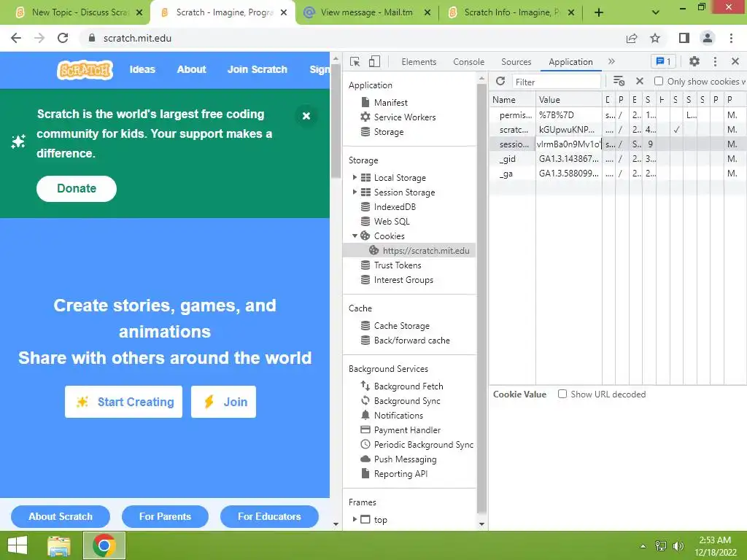Click Chrome icon in taskbar
This screenshot has height=560, width=747.
[104, 545]
